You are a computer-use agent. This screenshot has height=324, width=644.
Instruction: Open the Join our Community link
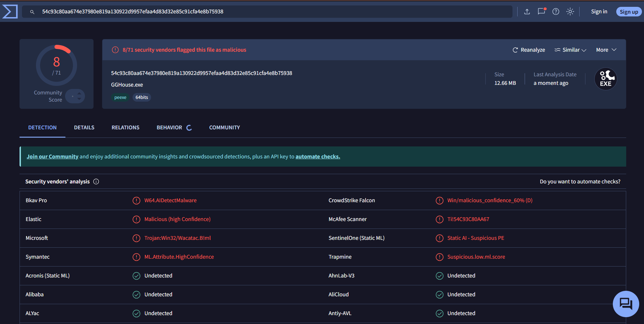click(52, 156)
